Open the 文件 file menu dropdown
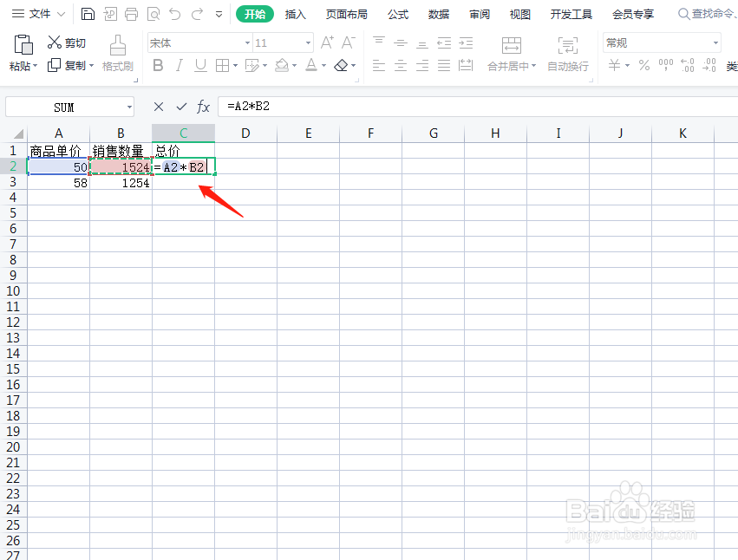The width and height of the screenshot is (738, 560). pos(38,14)
